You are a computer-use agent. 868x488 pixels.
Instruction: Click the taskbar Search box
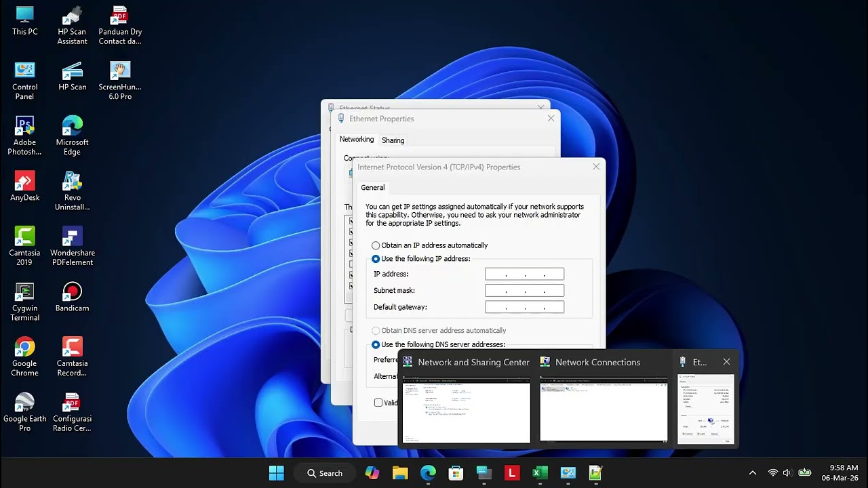pyautogui.click(x=324, y=473)
